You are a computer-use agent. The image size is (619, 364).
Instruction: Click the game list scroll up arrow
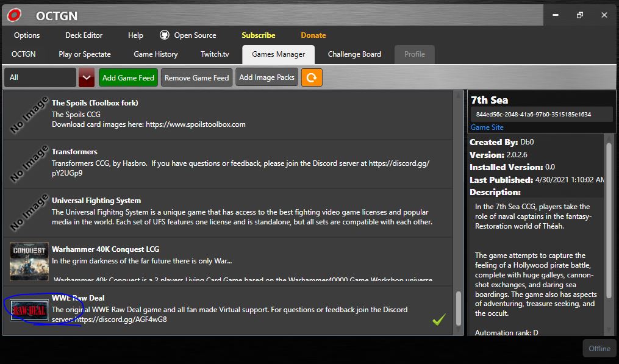tap(459, 95)
